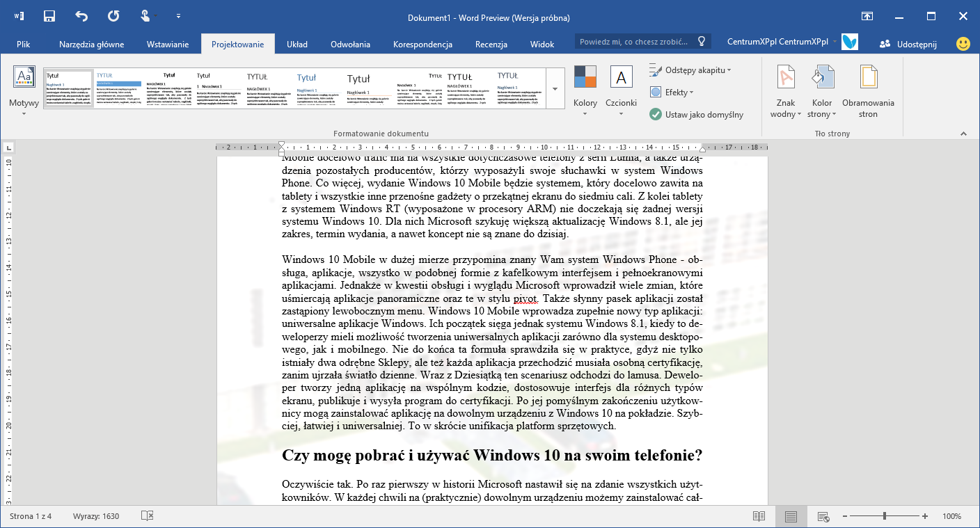Open proofing errors status icon

(x=147, y=516)
